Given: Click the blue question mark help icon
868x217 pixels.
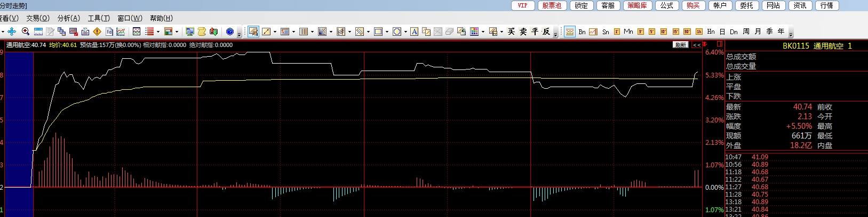Looking at the screenshot, I should [x=230, y=32].
